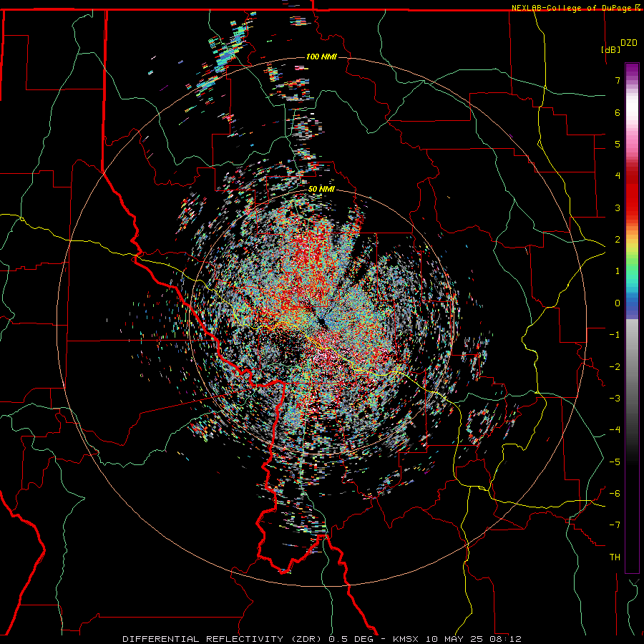Screen dimensions: 644x644
Task: Click the 0 value on color scale
Action: pyautogui.click(x=618, y=303)
